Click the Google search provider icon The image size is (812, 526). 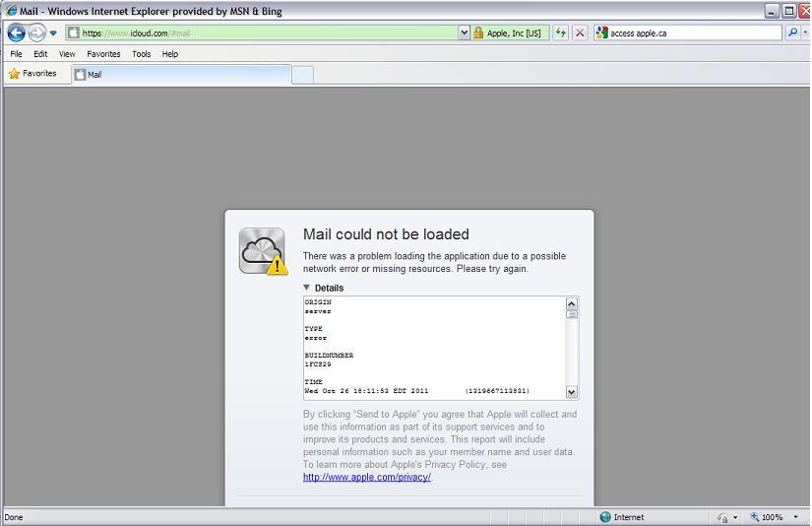601,33
